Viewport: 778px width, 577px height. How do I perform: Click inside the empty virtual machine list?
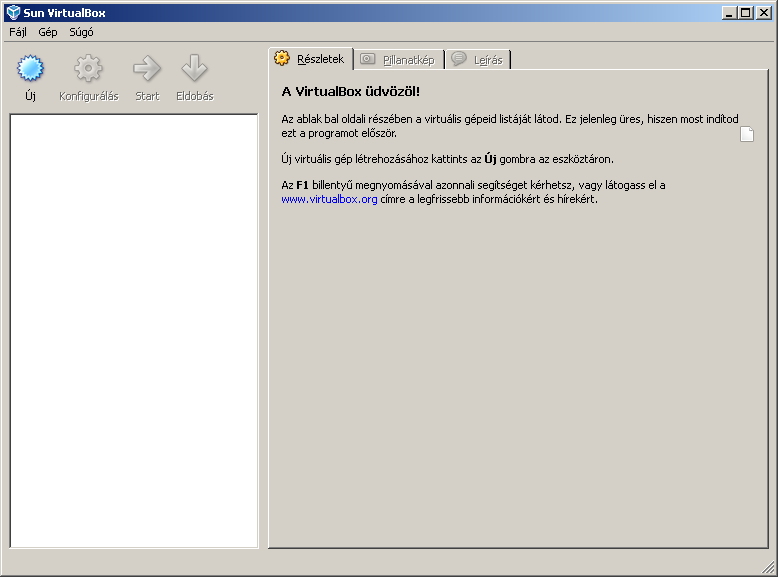click(x=134, y=331)
